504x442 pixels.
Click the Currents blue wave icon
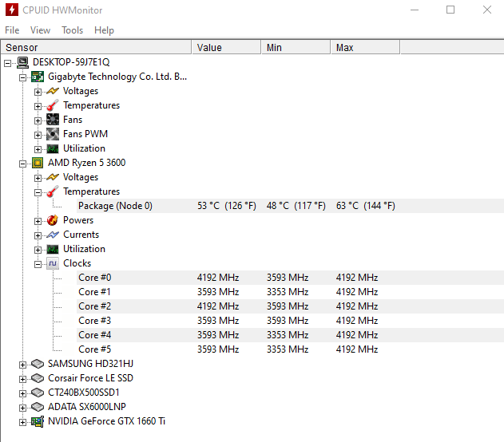[x=53, y=235]
